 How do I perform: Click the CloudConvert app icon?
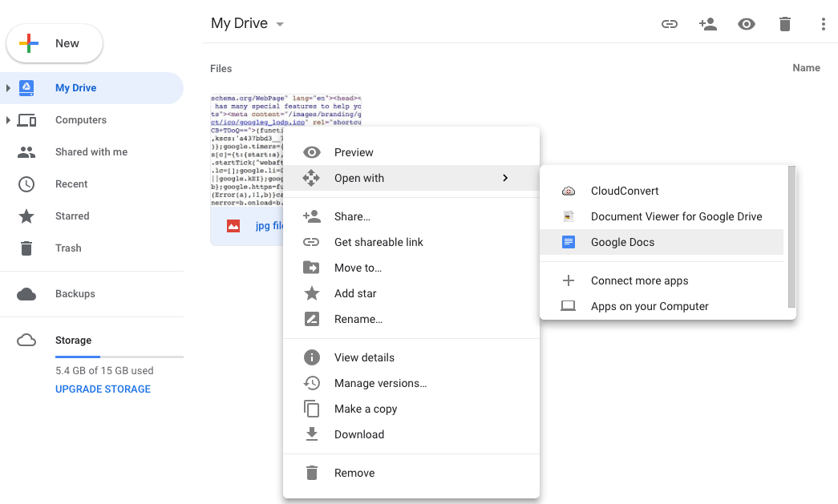click(568, 191)
